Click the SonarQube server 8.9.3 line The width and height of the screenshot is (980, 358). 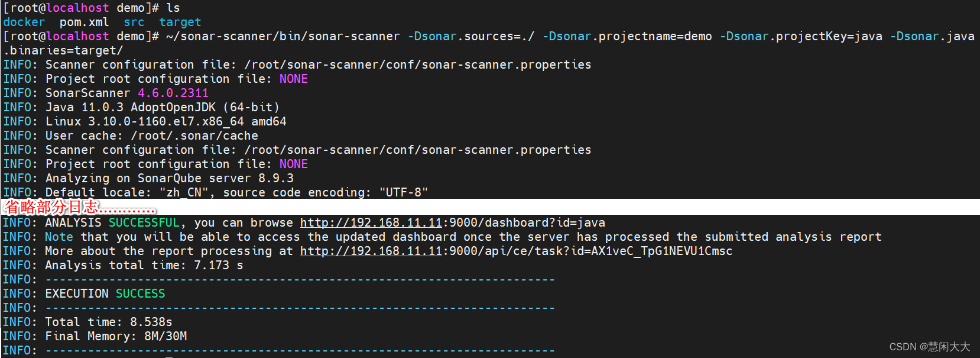click(170, 179)
